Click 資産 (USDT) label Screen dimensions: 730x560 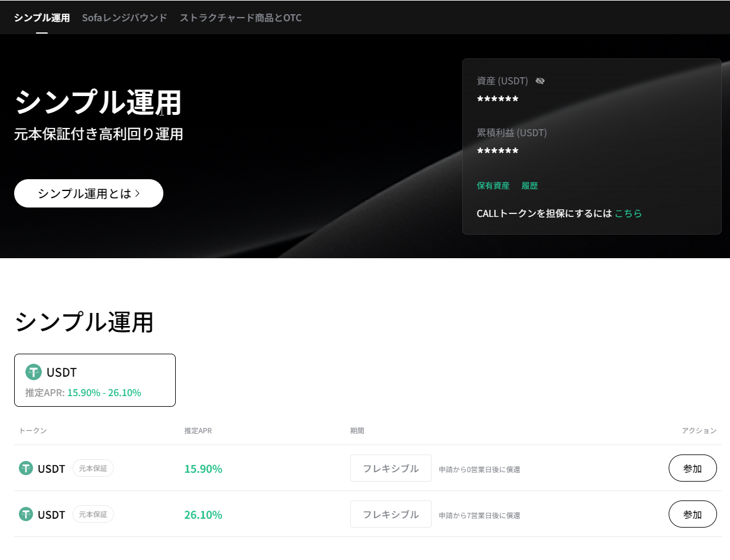tap(502, 81)
